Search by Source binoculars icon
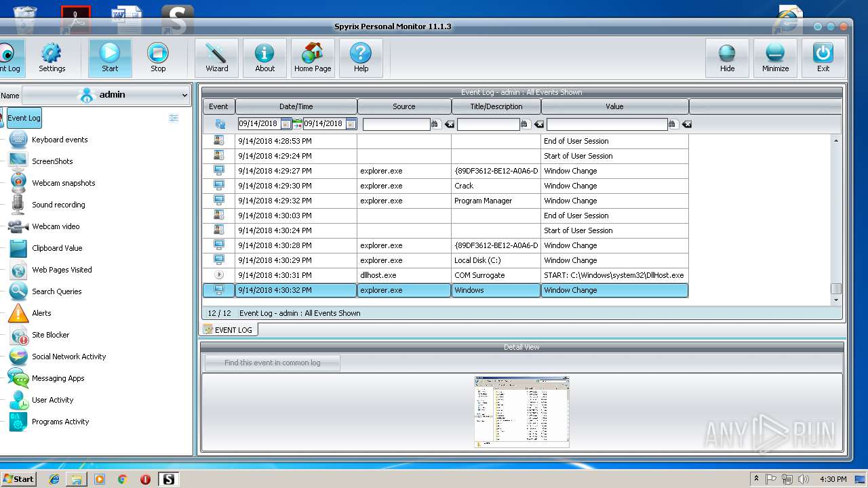This screenshot has width=868, height=488. pyautogui.click(x=435, y=124)
